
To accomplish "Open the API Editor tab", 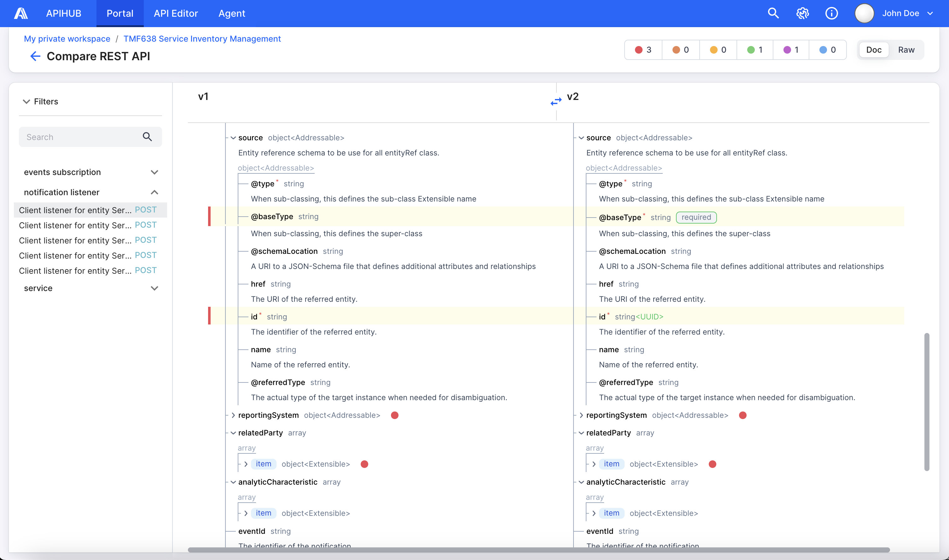I will (x=176, y=13).
